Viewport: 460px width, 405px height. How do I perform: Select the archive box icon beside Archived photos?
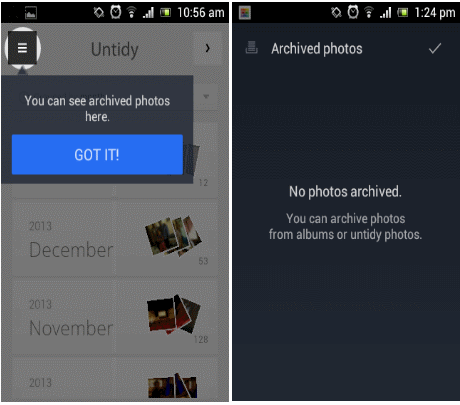coord(251,48)
